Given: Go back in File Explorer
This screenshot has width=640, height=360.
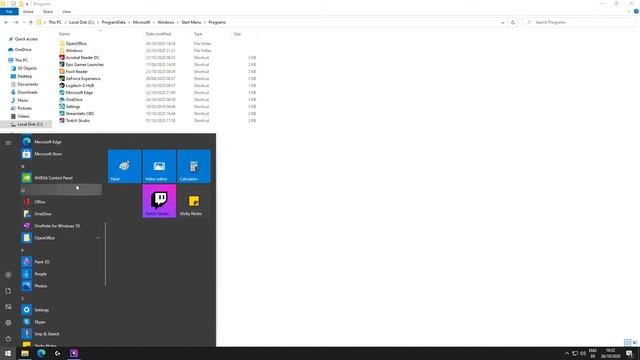Looking at the screenshot, I should pyautogui.click(x=6, y=22).
